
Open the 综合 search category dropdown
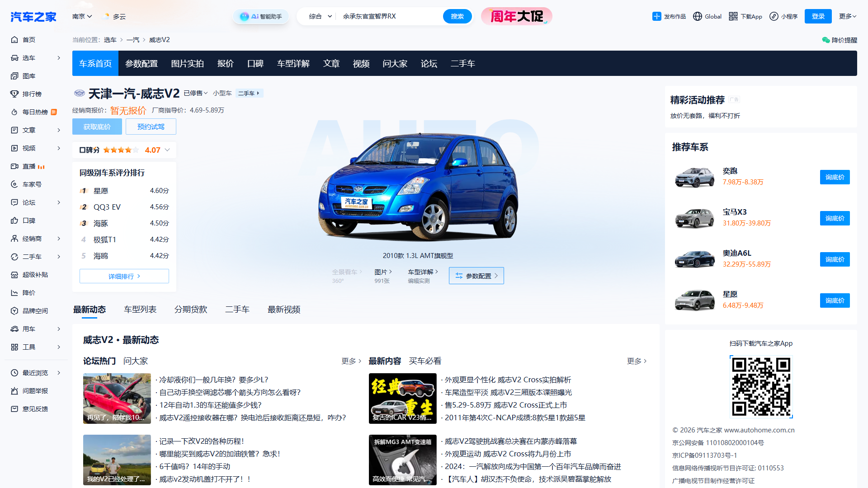(x=321, y=16)
